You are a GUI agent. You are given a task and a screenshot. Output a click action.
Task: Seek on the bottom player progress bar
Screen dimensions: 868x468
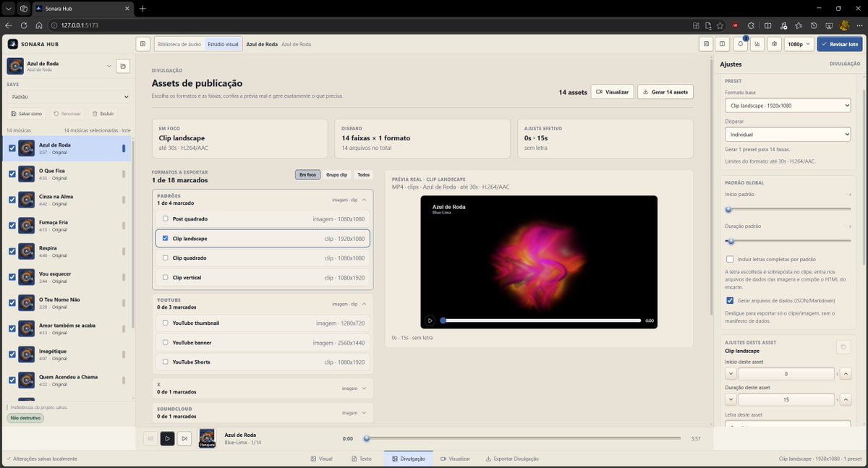(523, 438)
